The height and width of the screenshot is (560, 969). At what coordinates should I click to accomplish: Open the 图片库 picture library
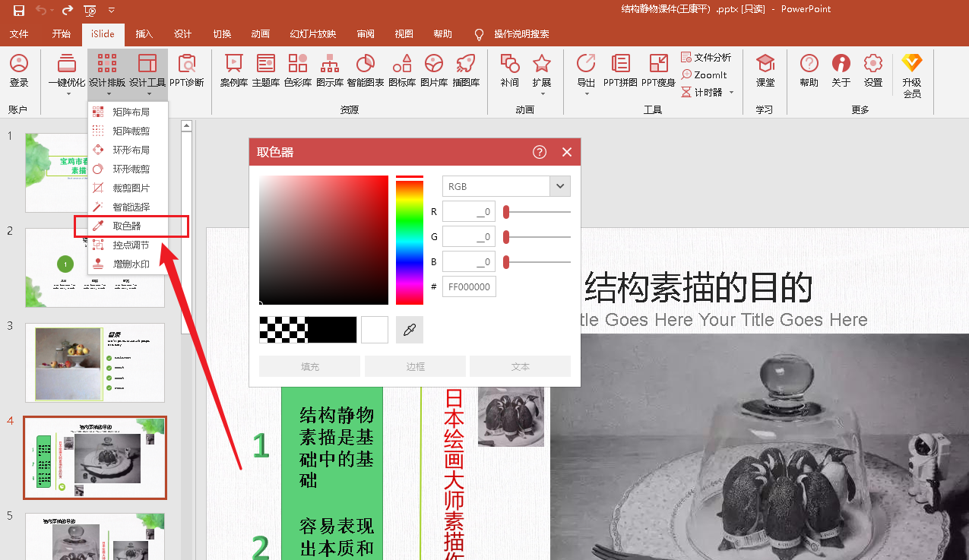coord(434,71)
